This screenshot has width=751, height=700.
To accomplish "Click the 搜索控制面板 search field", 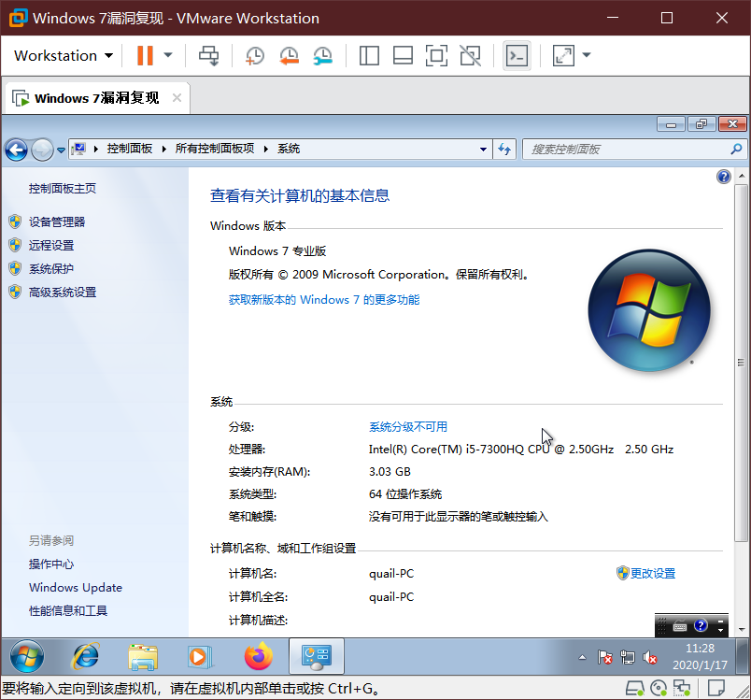I will tap(627, 150).
